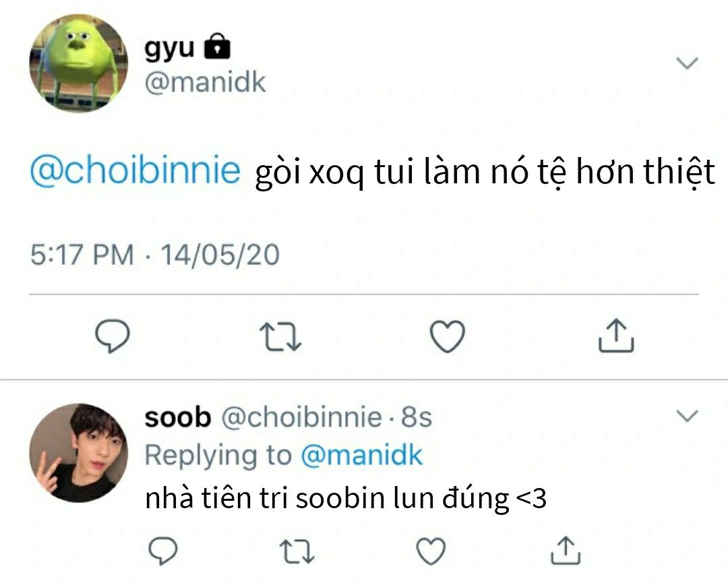Retweet soob's reply tweet
This screenshot has height=581, width=728.
(x=297, y=551)
